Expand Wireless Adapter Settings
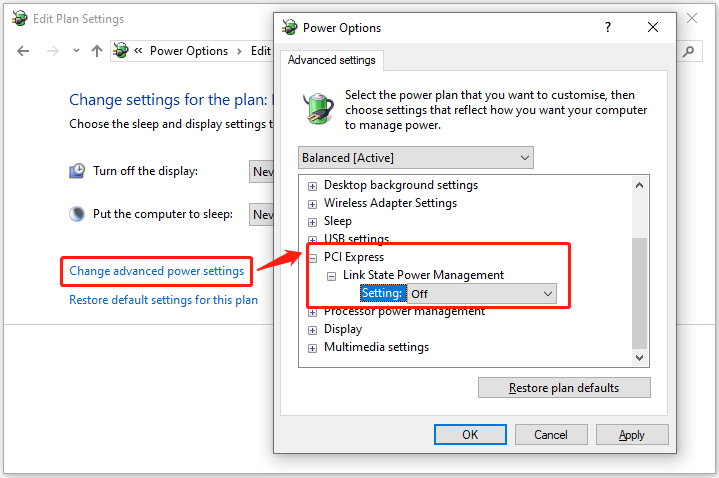The width and height of the screenshot is (719, 478). coord(312,204)
